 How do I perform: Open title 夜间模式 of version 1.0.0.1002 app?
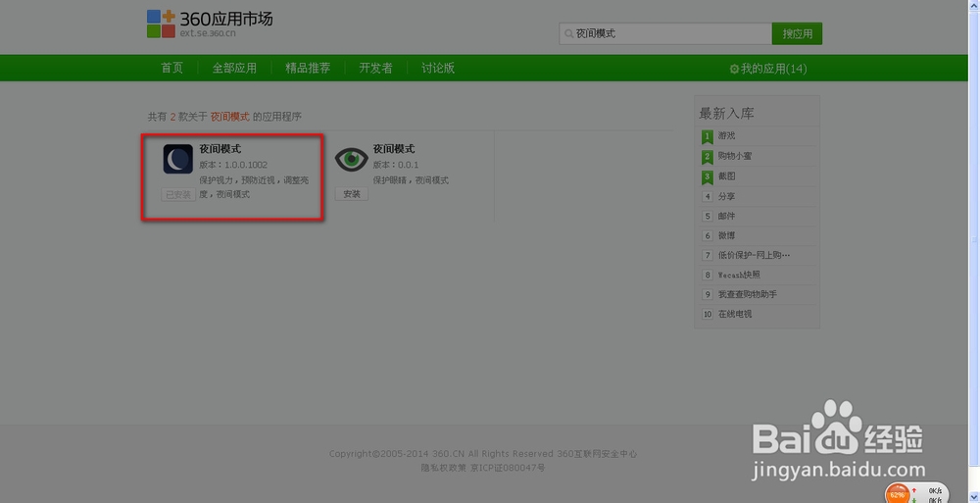220,149
